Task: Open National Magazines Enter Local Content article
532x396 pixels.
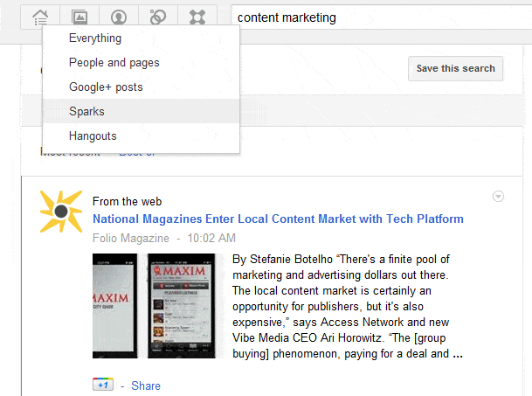Action: [278, 219]
